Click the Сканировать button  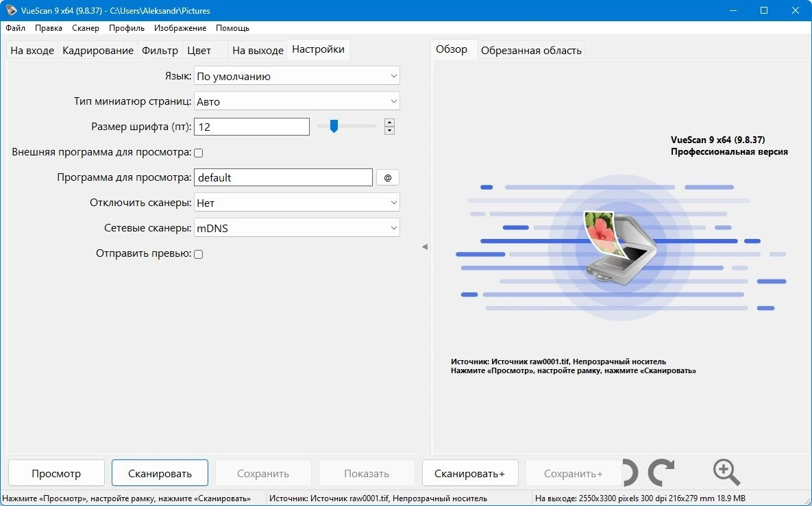coord(160,473)
